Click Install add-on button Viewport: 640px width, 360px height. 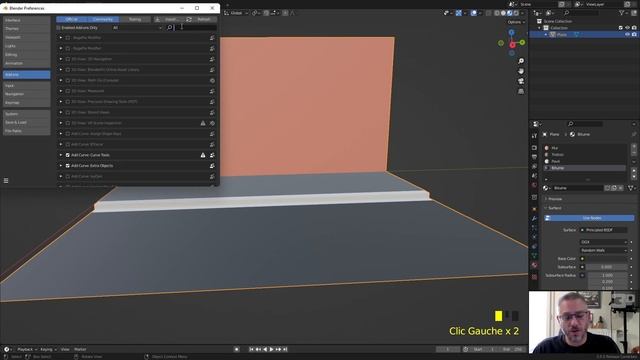click(x=169, y=19)
